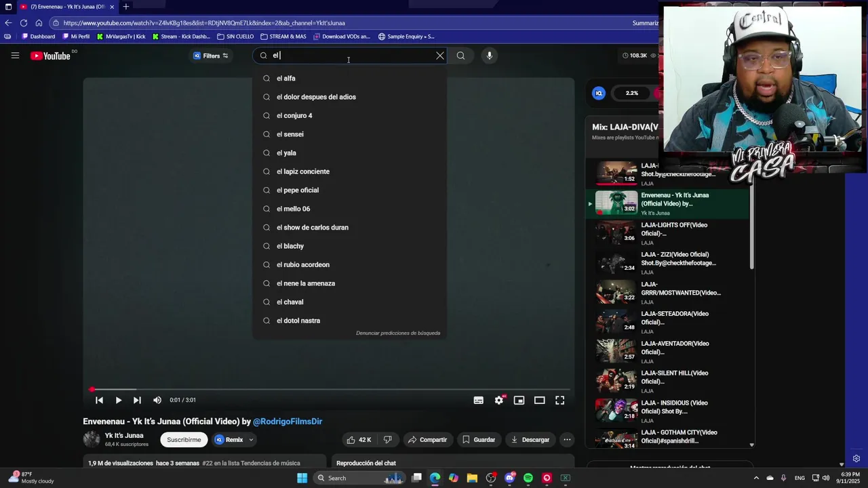This screenshot has width=868, height=488.
Task: Open the 'SIN CUELLO' bookmarks folder
Action: (235, 37)
